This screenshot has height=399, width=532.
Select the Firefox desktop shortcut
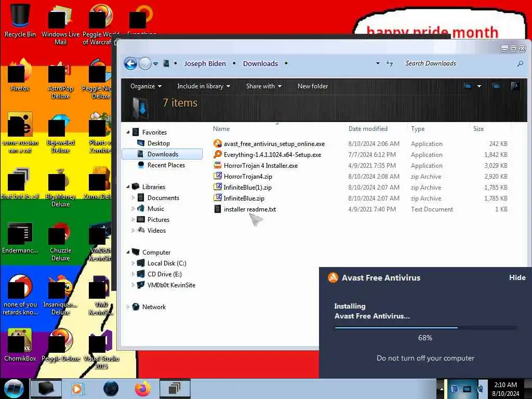coord(20,75)
